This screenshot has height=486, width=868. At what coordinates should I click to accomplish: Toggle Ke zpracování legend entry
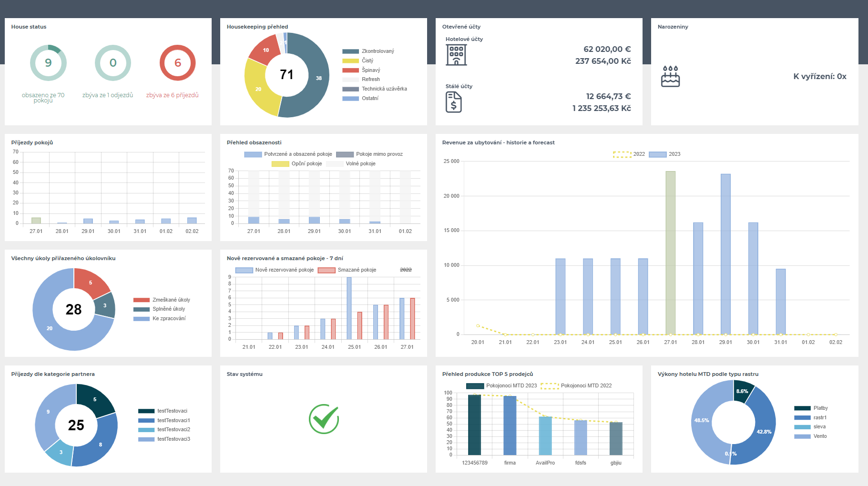(x=160, y=318)
